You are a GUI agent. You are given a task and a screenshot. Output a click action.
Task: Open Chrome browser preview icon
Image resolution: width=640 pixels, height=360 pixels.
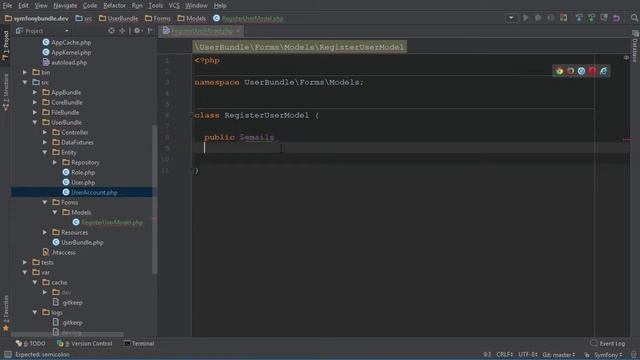[559, 71]
